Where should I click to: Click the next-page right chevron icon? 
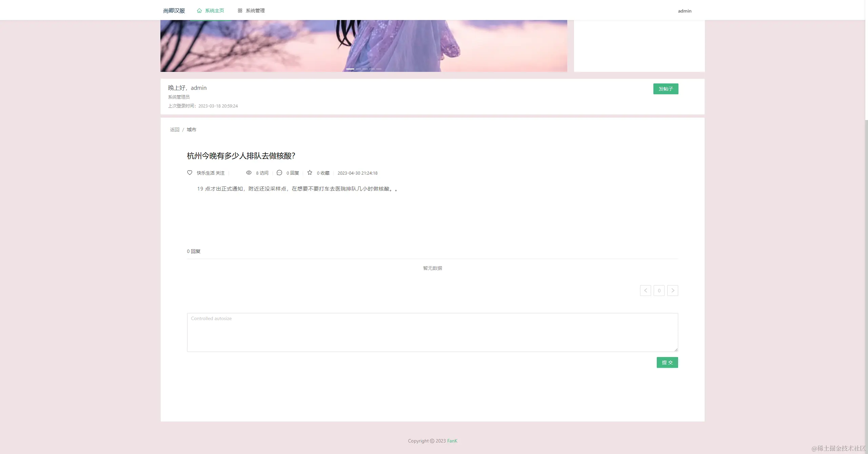tap(673, 290)
